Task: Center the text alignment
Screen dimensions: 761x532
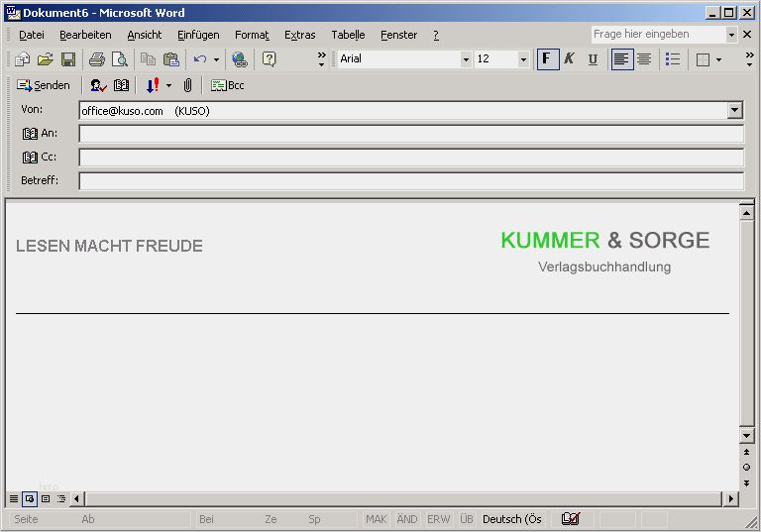Action: 644,59
